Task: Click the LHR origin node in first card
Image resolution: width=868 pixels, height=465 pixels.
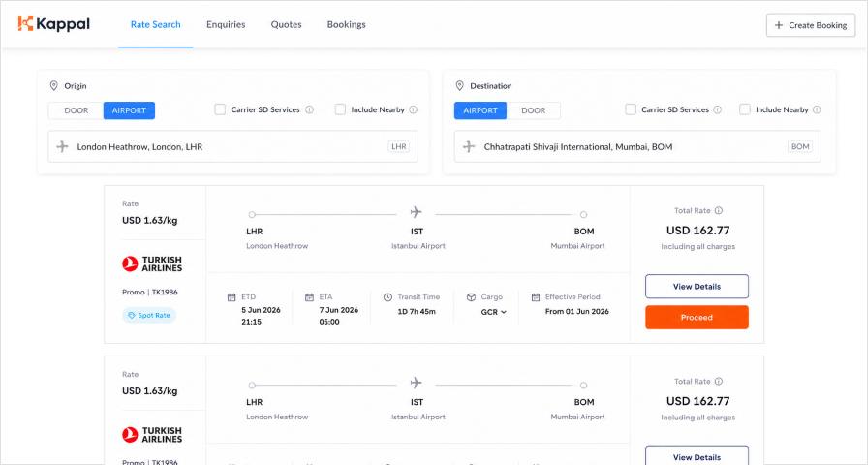Action: 252,215
